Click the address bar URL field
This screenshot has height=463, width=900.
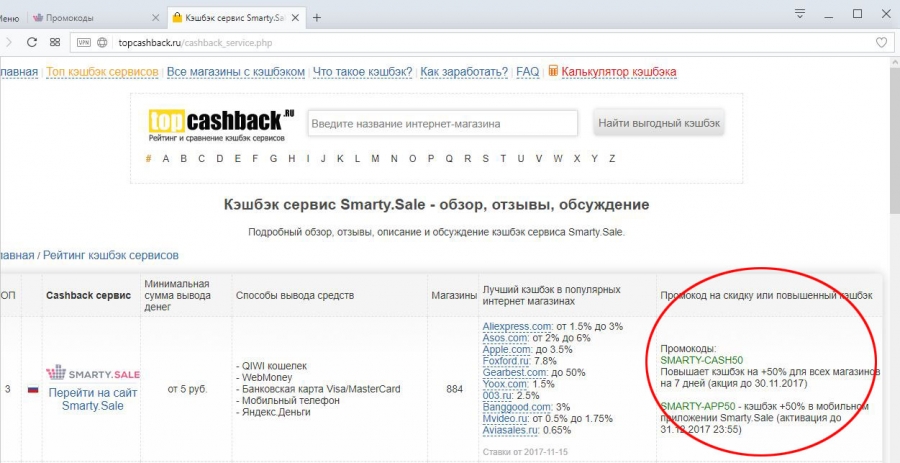(482, 42)
